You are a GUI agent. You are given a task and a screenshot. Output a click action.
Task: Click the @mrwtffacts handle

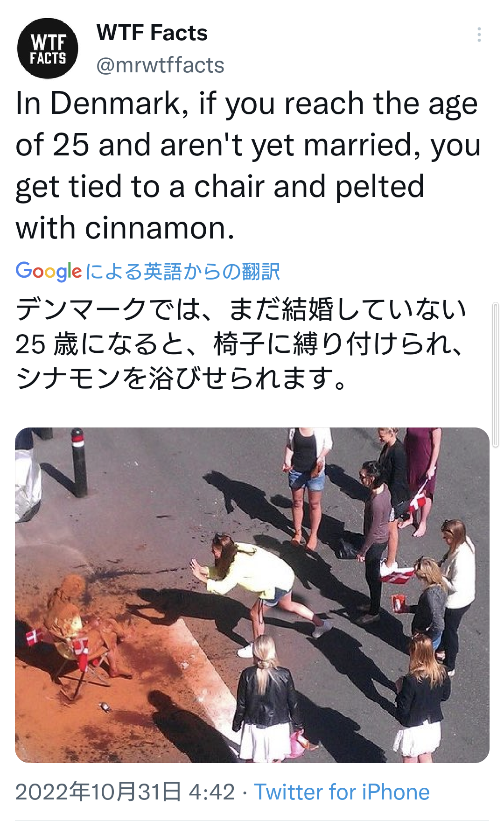(x=160, y=65)
